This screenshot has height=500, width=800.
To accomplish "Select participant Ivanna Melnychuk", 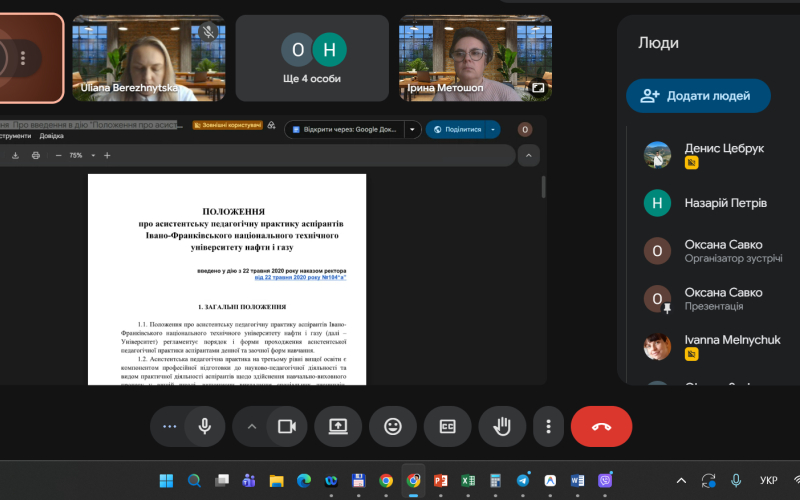I will click(714, 347).
